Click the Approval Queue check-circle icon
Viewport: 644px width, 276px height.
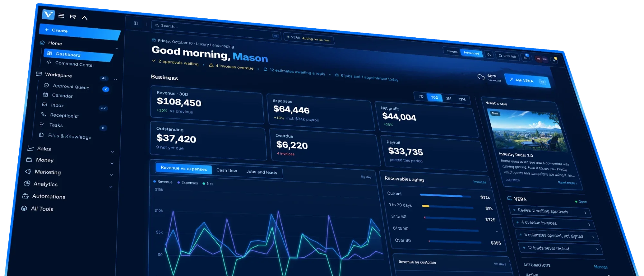[x=46, y=85]
